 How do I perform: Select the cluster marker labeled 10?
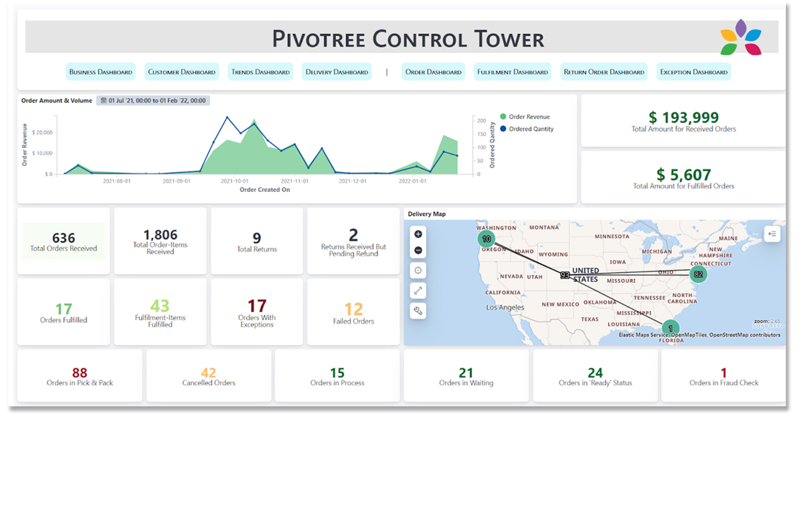[x=486, y=239]
